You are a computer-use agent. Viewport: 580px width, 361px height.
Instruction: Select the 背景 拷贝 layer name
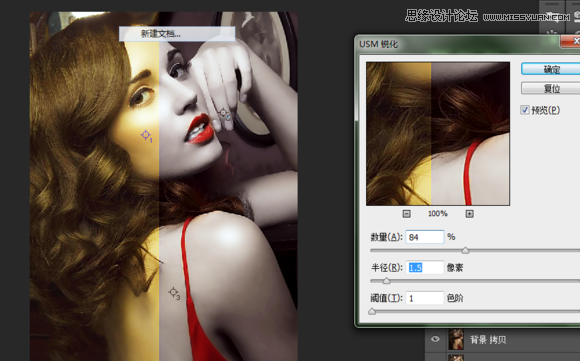pos(488,340)
